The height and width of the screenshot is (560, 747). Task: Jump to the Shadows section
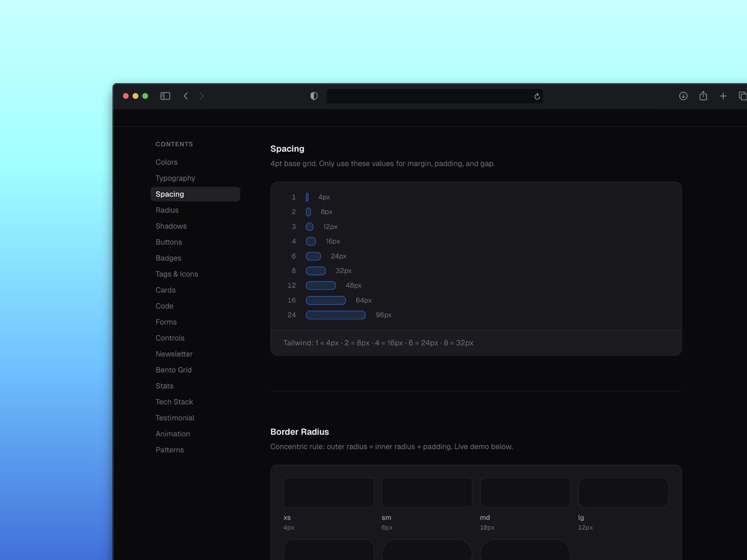click(171, 226)
